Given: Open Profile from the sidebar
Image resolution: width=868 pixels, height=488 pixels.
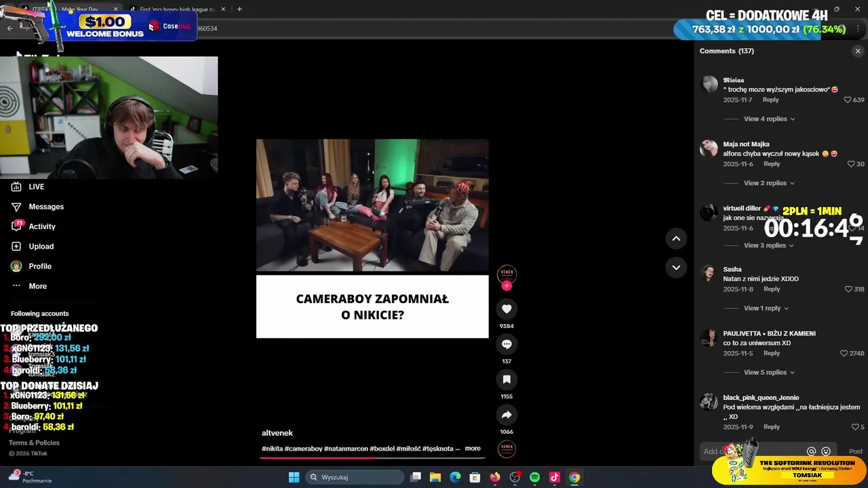Looking at the screenshot, I should 31,266.
